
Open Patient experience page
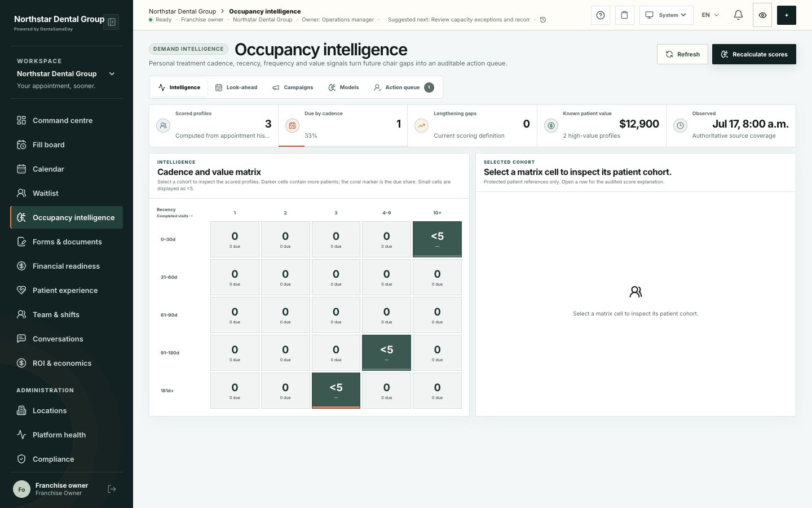67,290
